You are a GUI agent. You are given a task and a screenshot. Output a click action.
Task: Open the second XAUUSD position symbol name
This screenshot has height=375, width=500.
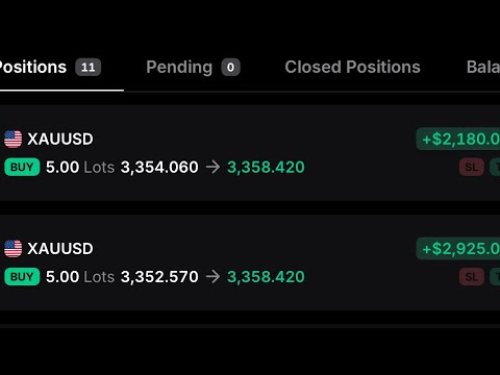60,249
